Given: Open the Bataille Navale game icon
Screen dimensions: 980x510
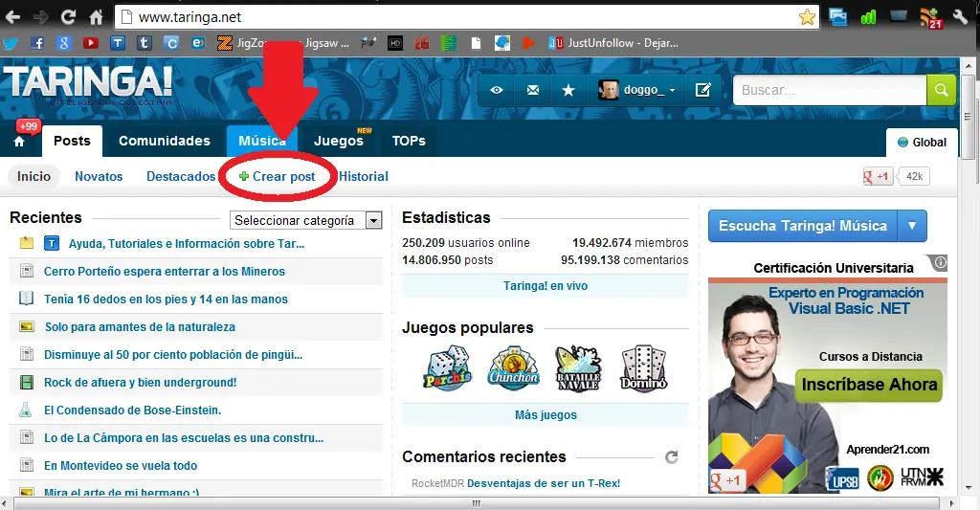Looking at the screenshot, I should (x=578, y=368).
